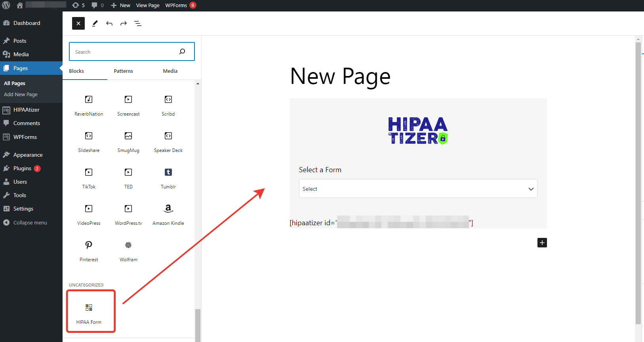
Task: Select the Pinterest embed block
Action: coord(89,250)
